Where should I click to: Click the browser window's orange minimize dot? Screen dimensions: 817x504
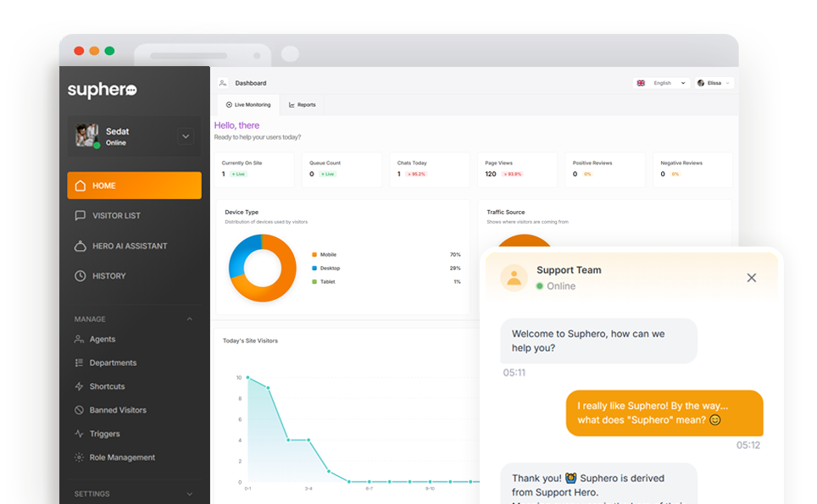94,51
